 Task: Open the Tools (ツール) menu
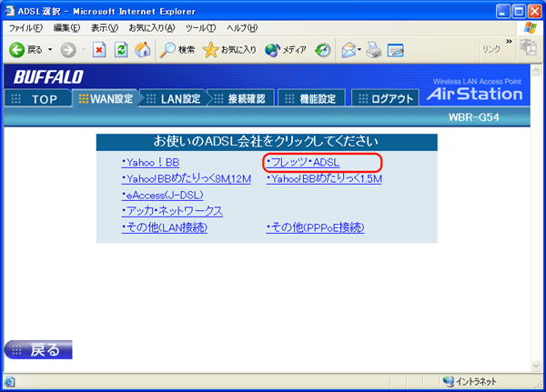[200, 28]
